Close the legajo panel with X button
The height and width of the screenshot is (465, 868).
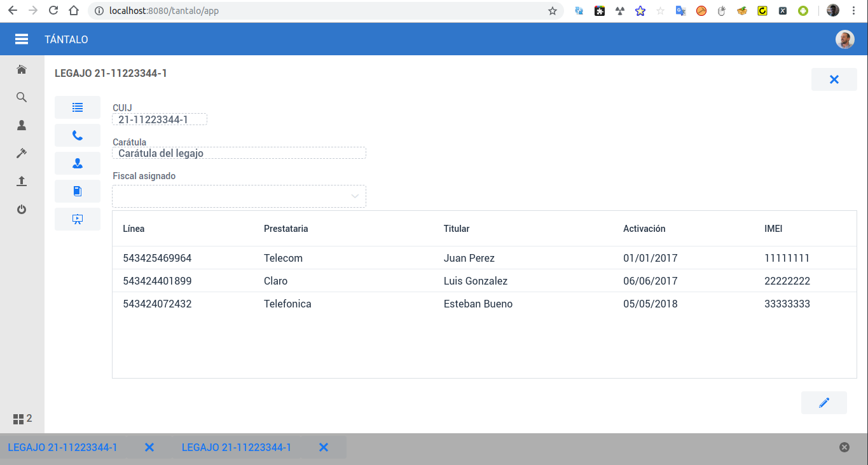point(834,79)
